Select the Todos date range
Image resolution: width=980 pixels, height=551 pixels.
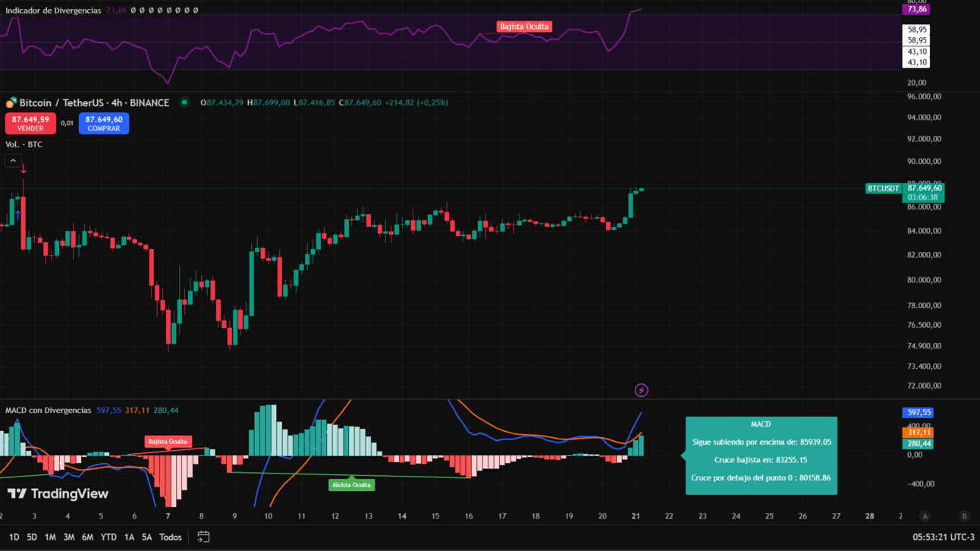[x=170, y=537]
